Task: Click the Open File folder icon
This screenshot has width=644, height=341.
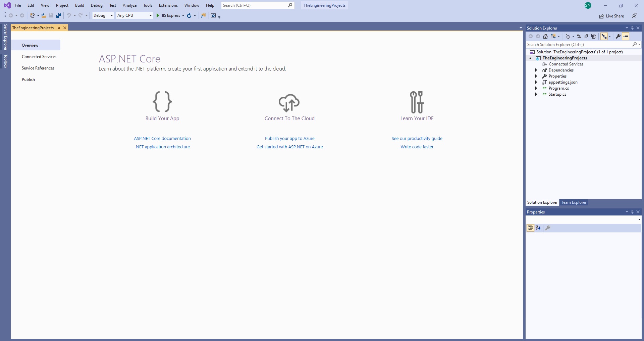Action: click(44, 15)
